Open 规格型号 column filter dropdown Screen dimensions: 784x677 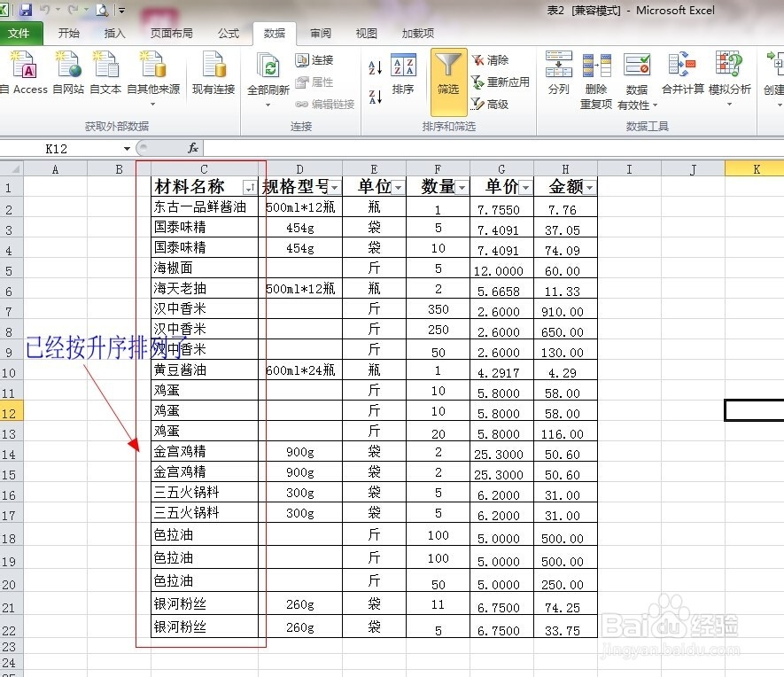pos(335,188)
